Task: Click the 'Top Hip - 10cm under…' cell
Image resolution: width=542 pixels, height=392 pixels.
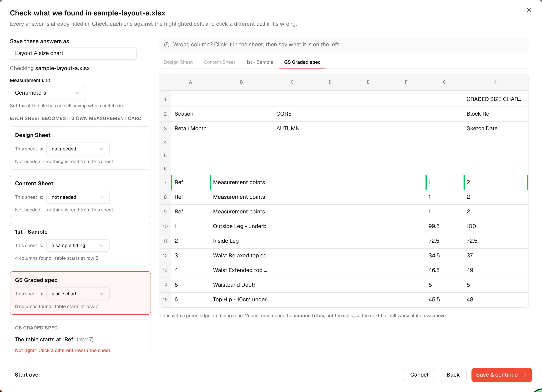Action: click(242, 300)
